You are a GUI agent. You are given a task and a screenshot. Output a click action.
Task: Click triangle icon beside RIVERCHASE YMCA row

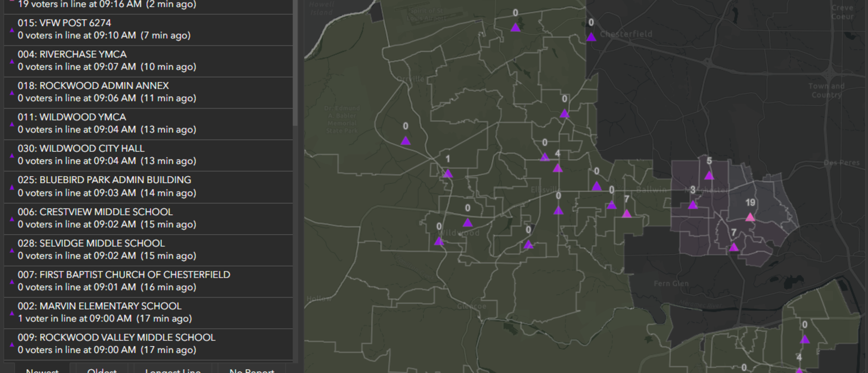click(x=12, y=61)
